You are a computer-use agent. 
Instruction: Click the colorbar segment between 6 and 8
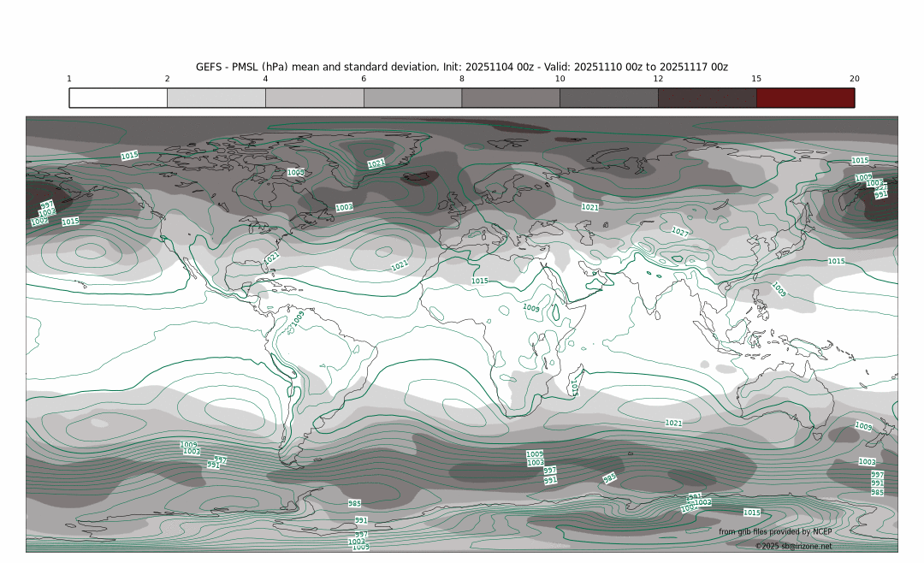point(412,98)
